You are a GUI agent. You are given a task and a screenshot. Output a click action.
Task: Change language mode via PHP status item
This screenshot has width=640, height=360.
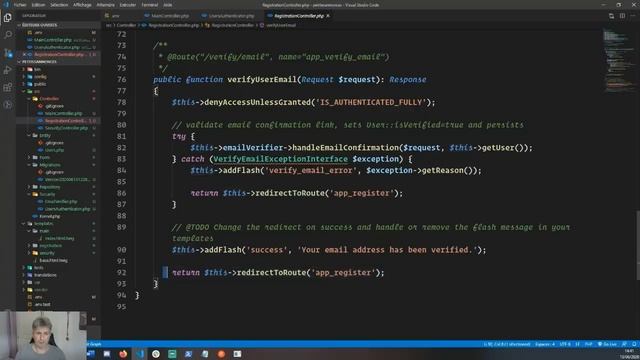[x=588, y=344]
